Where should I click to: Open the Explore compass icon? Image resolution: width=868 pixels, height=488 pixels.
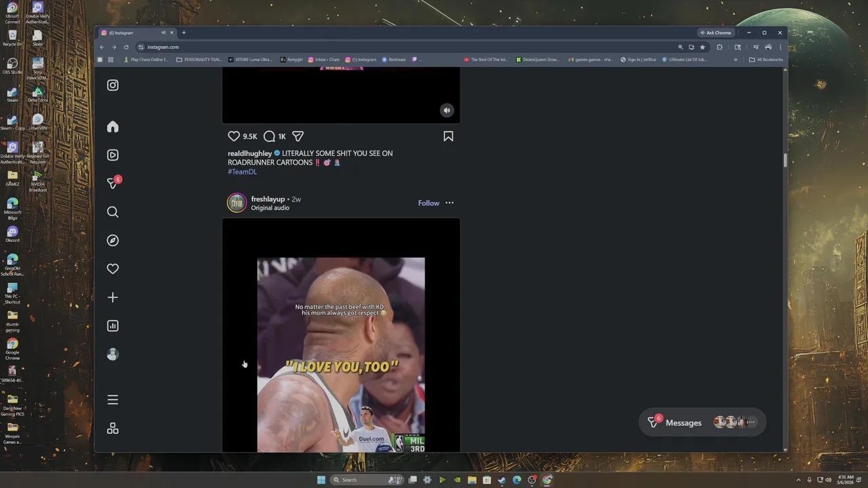tap(113, 241)
